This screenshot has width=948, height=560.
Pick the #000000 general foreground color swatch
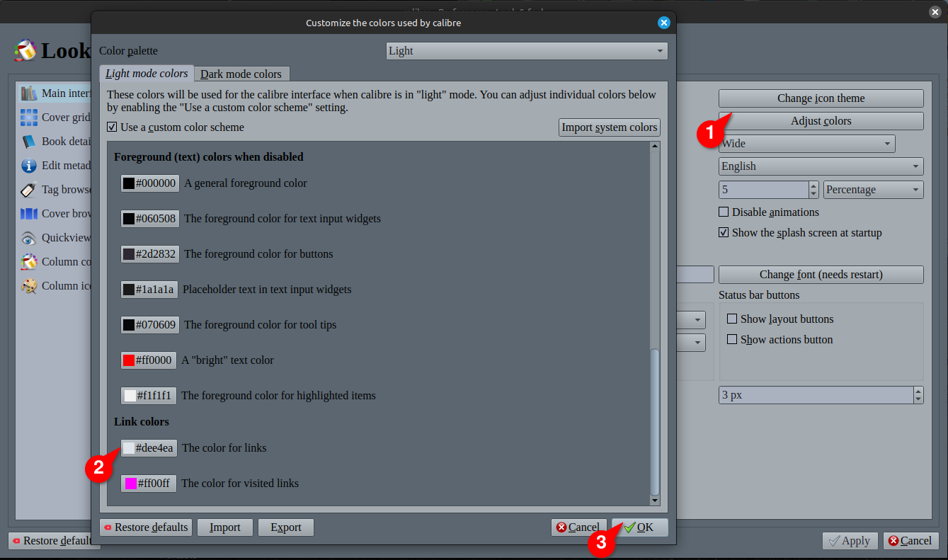tap(149, 183)
